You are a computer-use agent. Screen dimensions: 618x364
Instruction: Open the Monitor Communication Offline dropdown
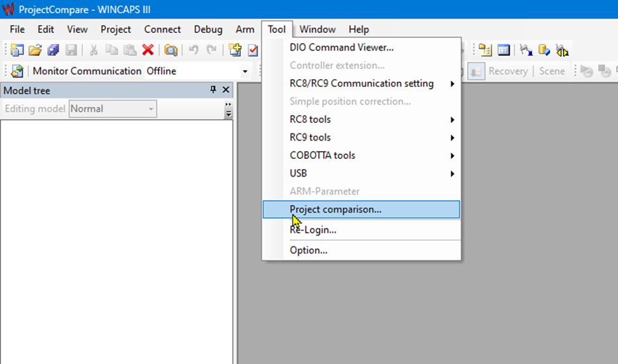(245, 72)
